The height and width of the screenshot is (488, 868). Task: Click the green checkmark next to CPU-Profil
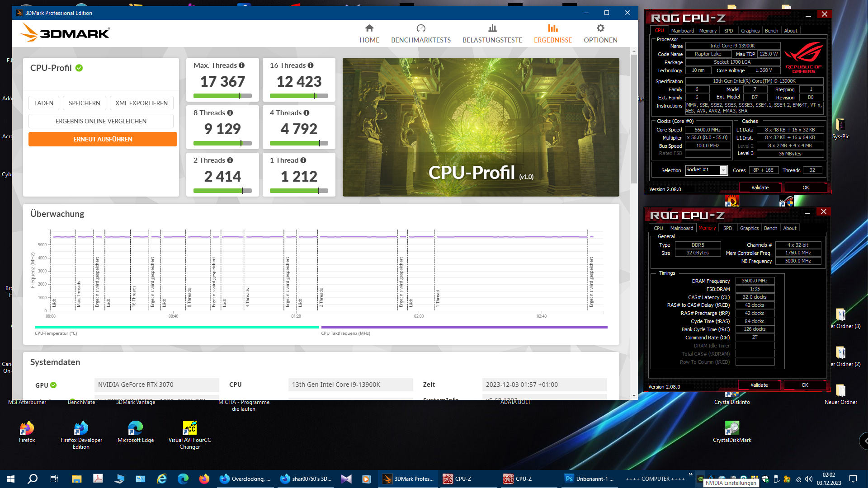pos(79,68)
